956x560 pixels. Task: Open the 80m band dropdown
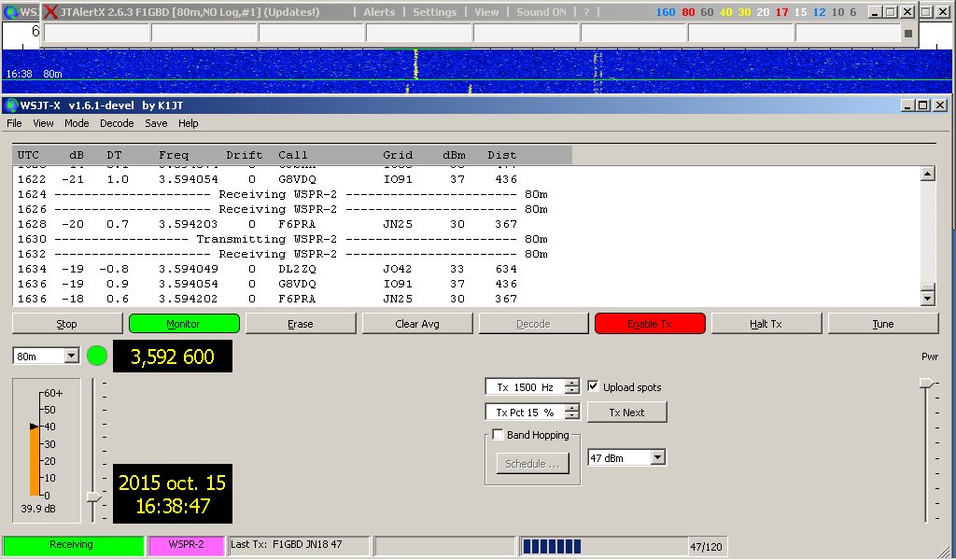(46, 356)
